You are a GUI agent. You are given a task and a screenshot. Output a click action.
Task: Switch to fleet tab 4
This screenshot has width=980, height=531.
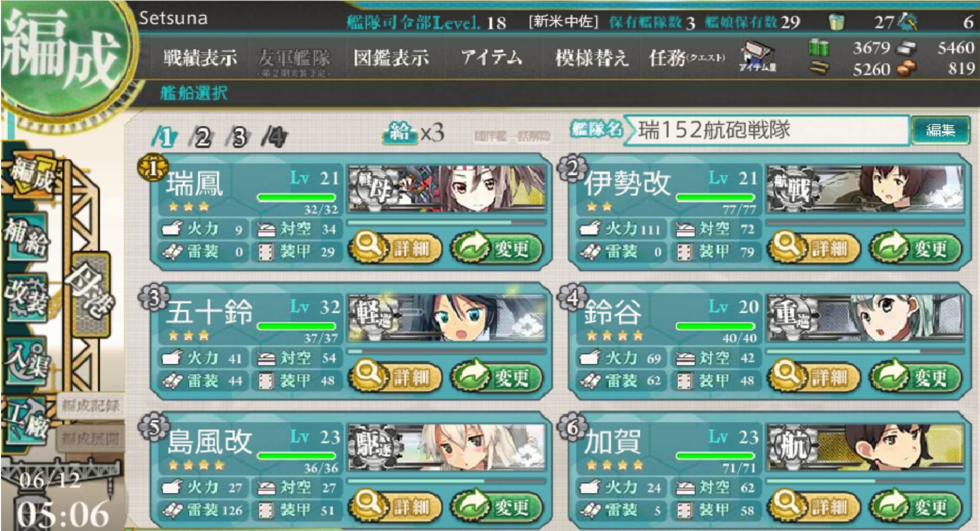tap(274, 137)
